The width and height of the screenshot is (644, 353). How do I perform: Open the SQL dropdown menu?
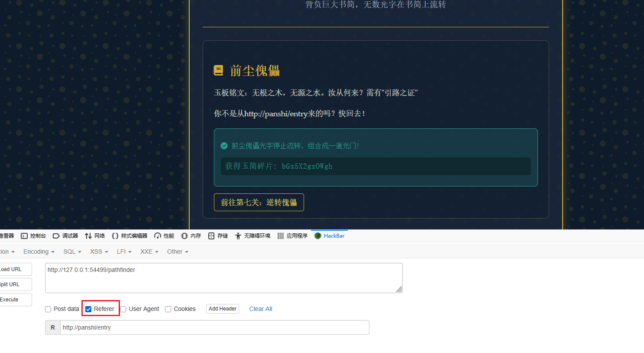click(72, 252)
